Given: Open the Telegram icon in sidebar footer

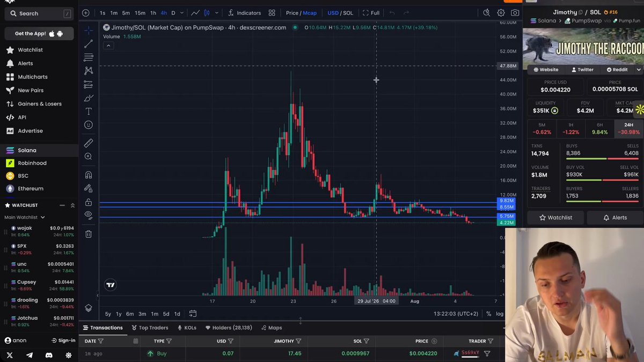Looking at the screenshot, I should 30,355.
